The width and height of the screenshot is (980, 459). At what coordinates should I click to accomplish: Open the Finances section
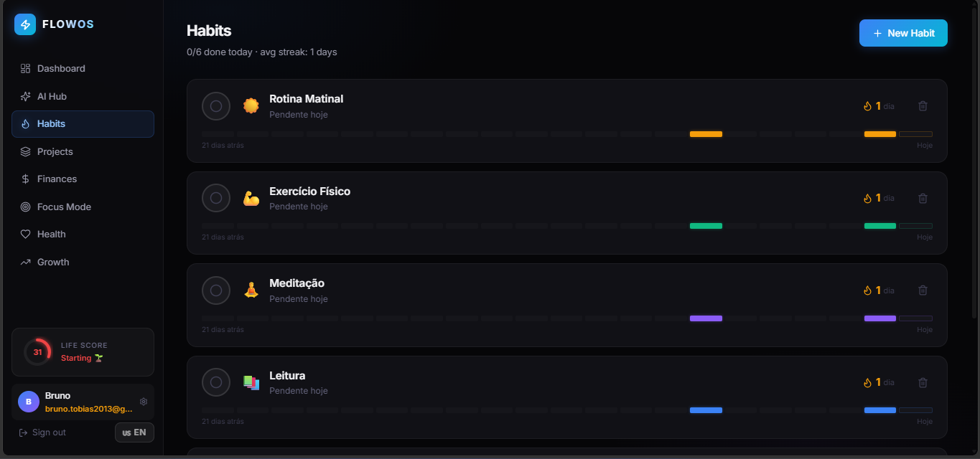click(x=83, y=179)
